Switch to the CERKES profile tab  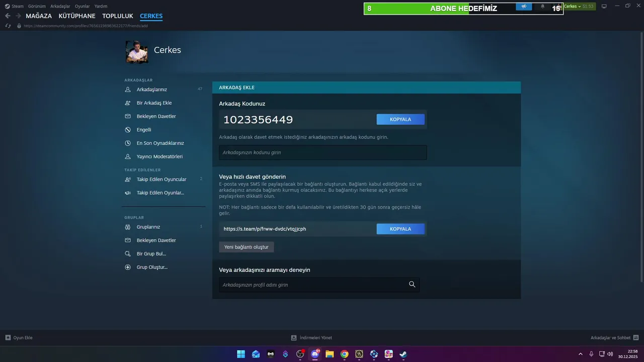151,16
